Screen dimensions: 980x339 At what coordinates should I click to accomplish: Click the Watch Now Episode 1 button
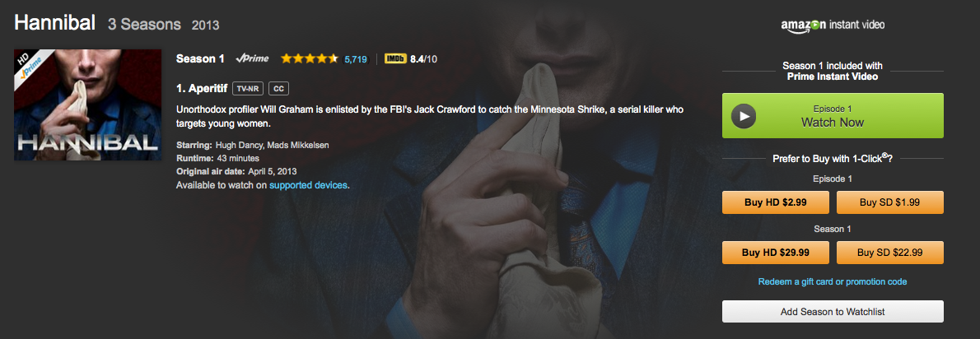[x=833, y=115]
